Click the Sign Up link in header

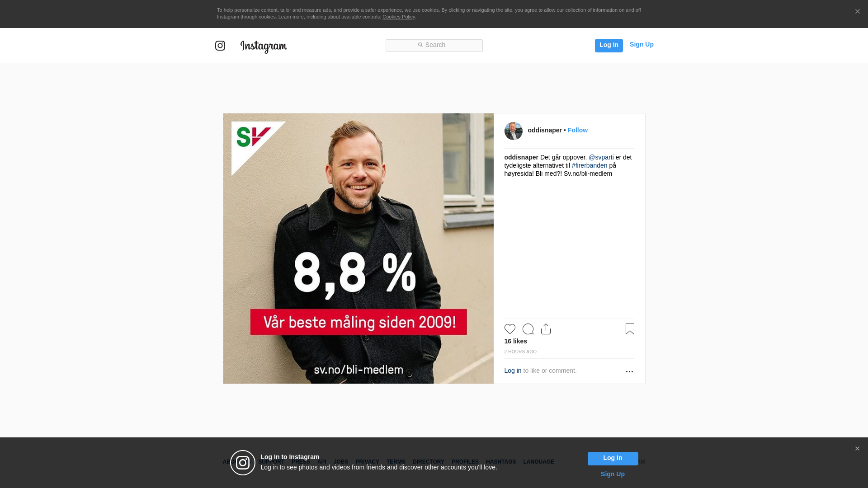tap(642, 44)
